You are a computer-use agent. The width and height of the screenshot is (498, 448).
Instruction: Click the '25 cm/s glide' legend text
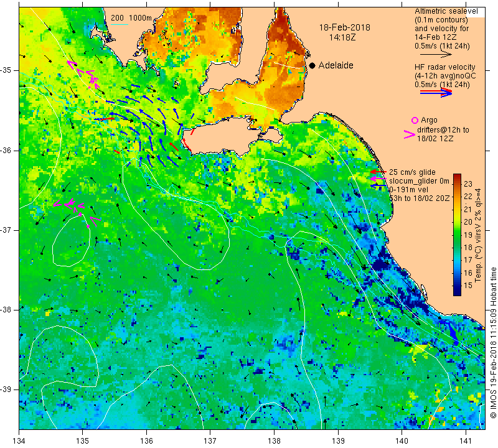pos(412,172)
